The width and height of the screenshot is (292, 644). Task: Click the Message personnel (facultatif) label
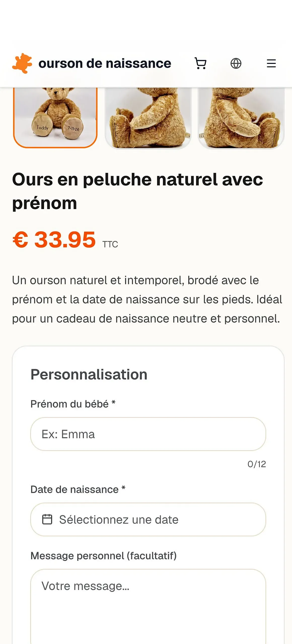103,556
